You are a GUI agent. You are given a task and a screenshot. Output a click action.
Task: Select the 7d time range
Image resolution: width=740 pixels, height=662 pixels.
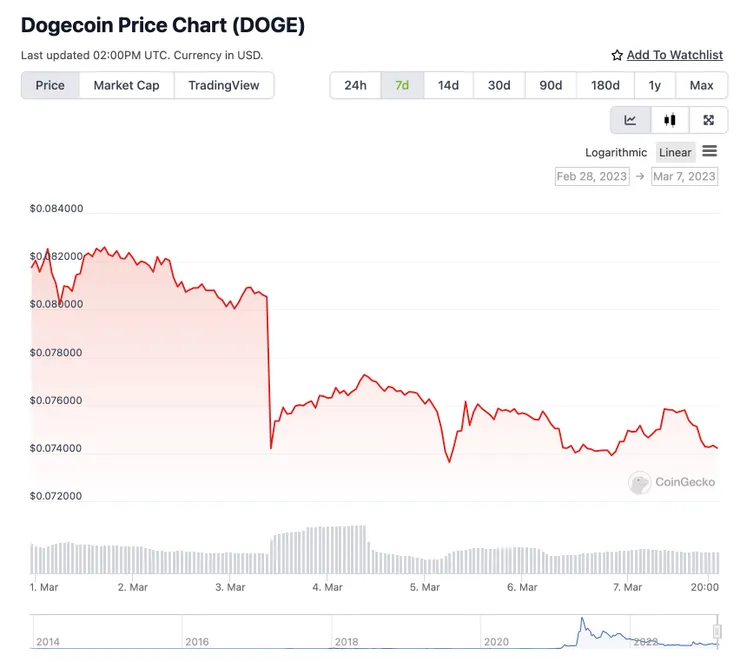pyautogui.click(x=402, y=85)
